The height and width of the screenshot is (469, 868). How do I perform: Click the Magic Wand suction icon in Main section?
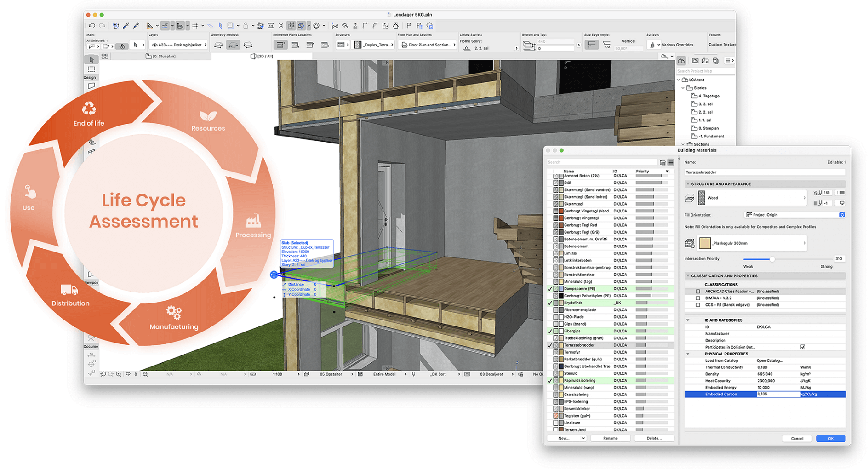point(122,46)
